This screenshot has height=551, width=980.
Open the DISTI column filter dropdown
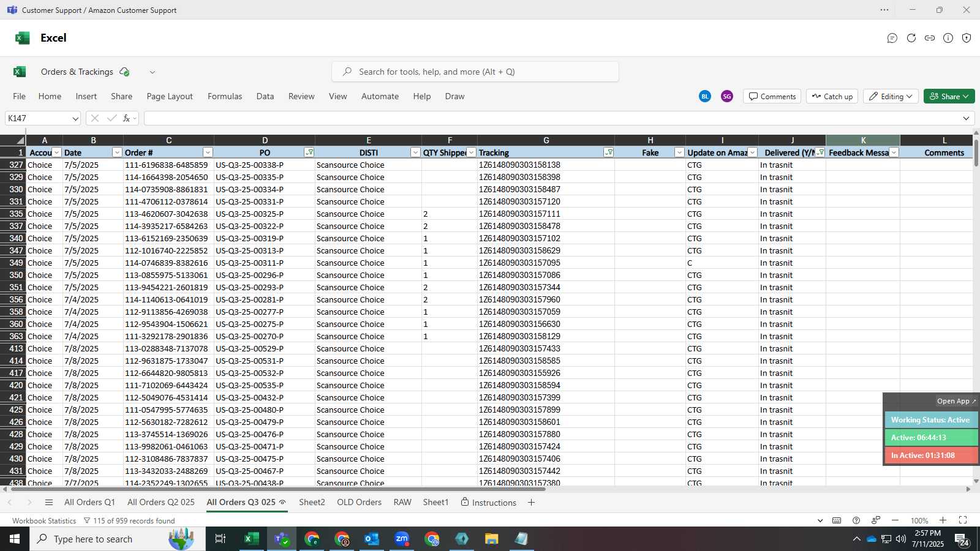click(x=415, y=152)
